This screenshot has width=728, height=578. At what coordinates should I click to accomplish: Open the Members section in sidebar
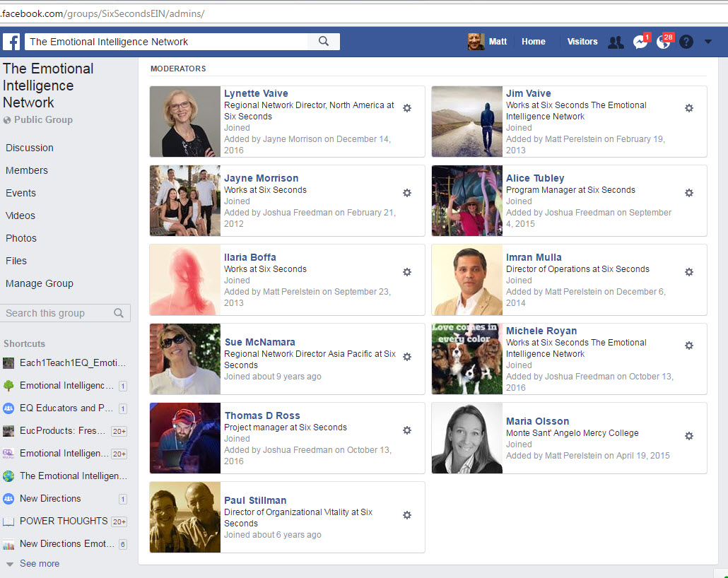pyautogui.click(x=27, y=170)
